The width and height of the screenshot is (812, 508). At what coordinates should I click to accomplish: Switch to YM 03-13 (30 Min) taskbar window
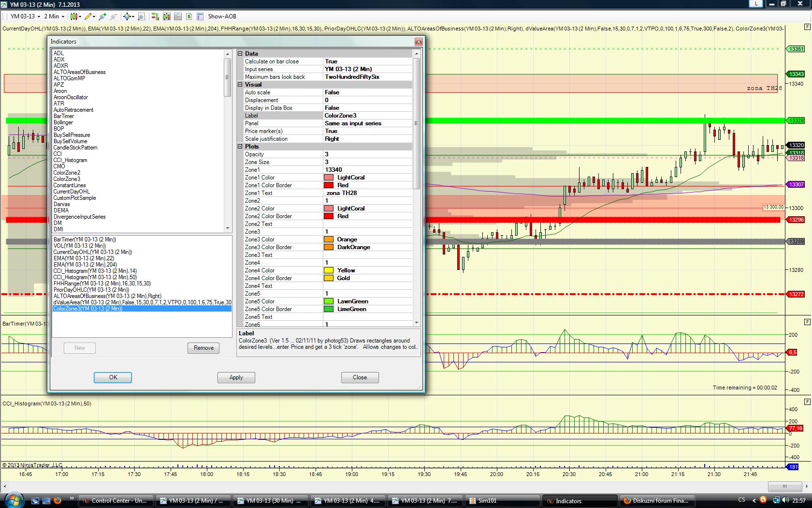(270, 501)
